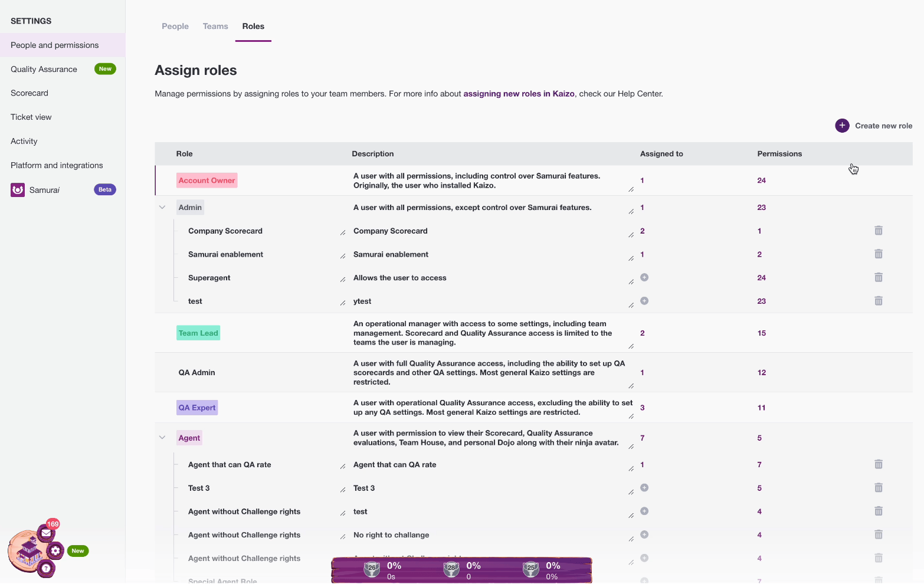Screen dimensions: 924x584
Task: Open Ticket view settings
Action: point(63,117)
